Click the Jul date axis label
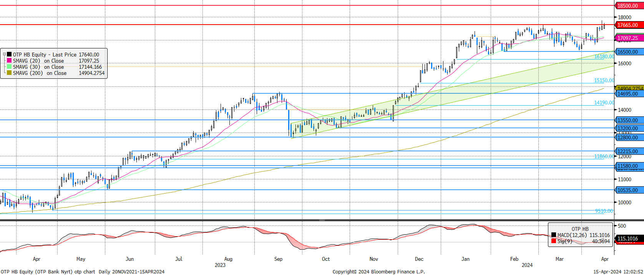 [179, 259]
